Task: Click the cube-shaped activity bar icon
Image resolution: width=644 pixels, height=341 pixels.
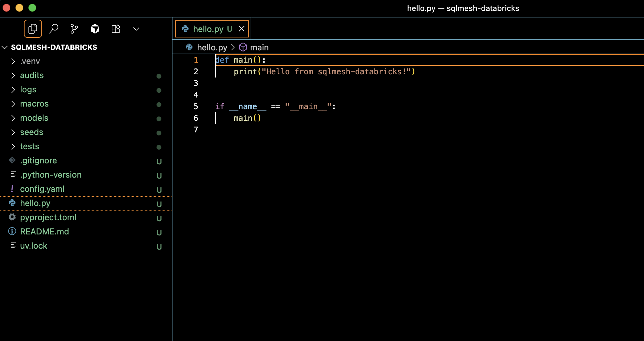Action: click(95, 29)
